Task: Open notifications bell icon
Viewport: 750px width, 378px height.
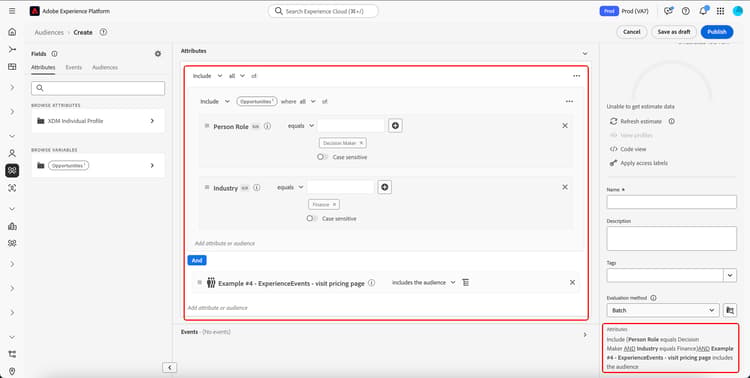Action: 703,11
